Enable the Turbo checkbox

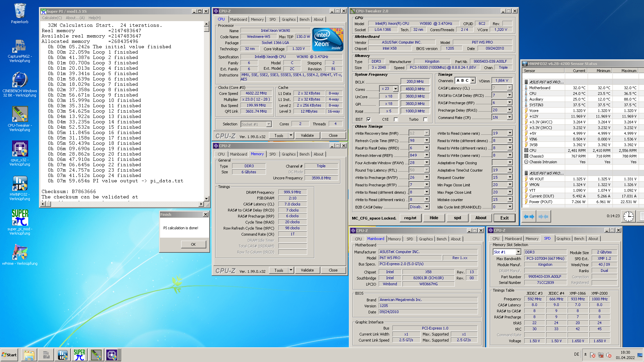pyautogui.click(x=425, y=119)
